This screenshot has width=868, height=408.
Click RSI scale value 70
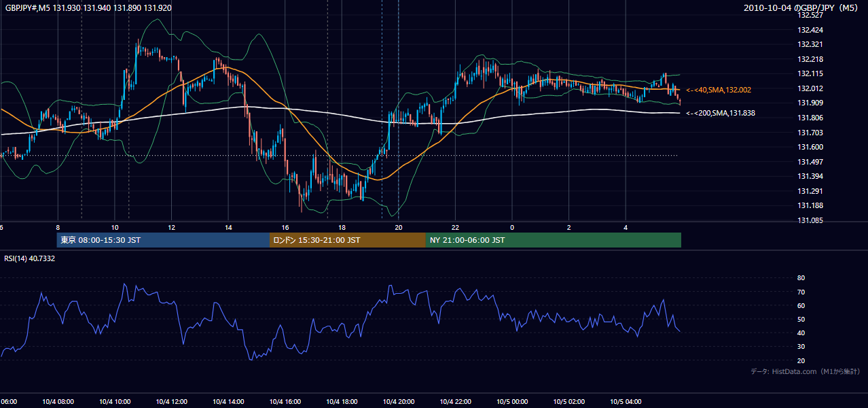(801, 292)
